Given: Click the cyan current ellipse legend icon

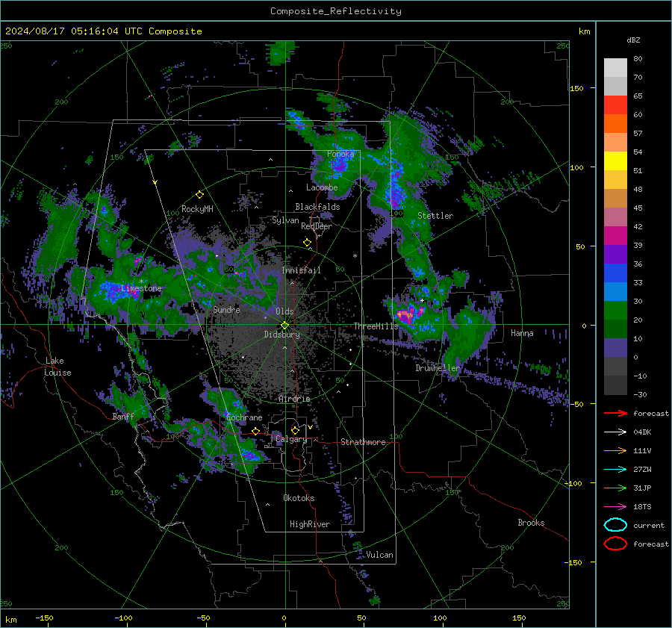Looking at the screenshot, I should tap(615, 525).
